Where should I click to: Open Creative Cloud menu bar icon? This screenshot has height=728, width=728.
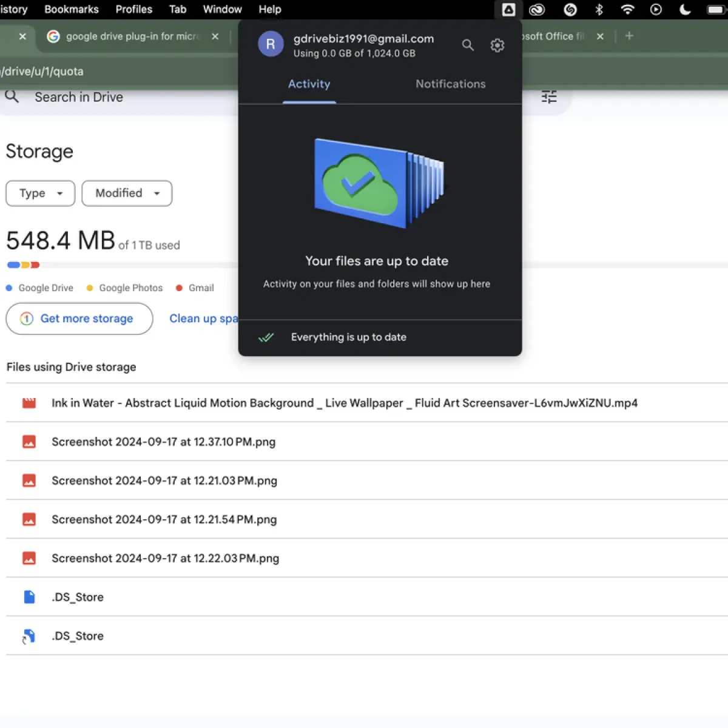[x=537, y=9]
